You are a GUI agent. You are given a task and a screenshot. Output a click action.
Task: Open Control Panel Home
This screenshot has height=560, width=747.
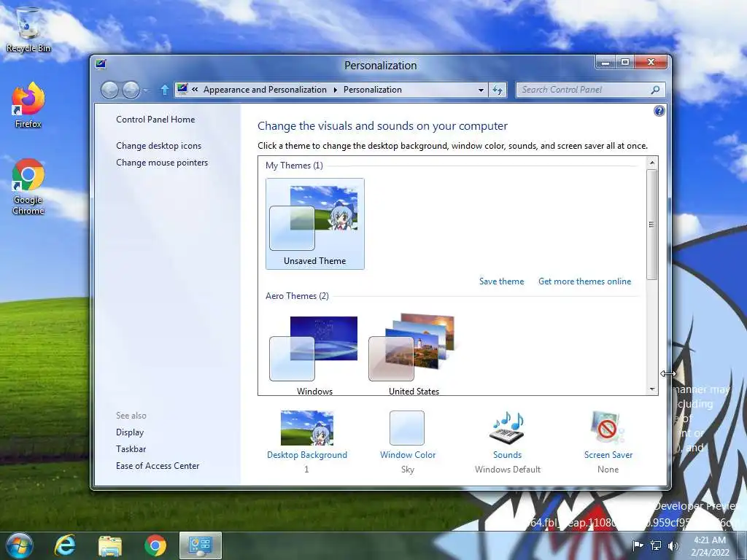[155, 120]
